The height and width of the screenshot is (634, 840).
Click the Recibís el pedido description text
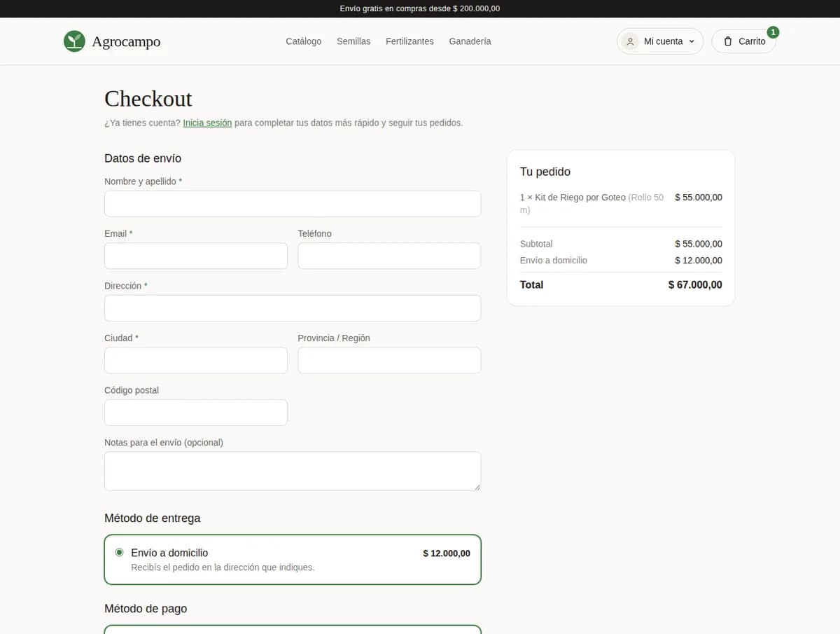[223, 567]
